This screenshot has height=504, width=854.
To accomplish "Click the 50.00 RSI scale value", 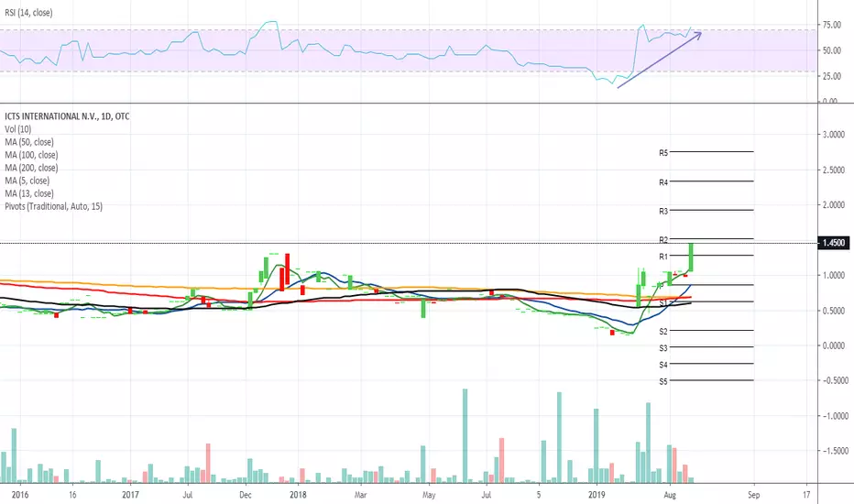I will coord(832,50).
